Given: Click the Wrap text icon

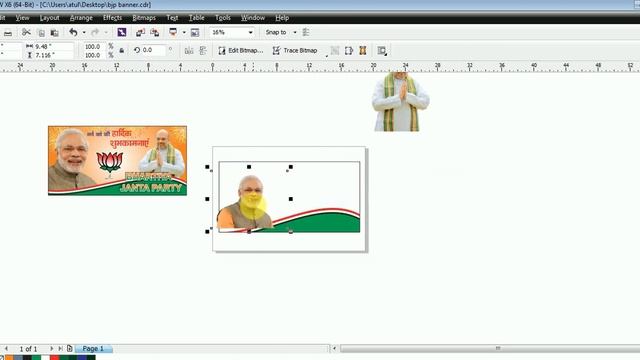Looking at the screenshot, I should pyautogui.click(x=382, y=51).
